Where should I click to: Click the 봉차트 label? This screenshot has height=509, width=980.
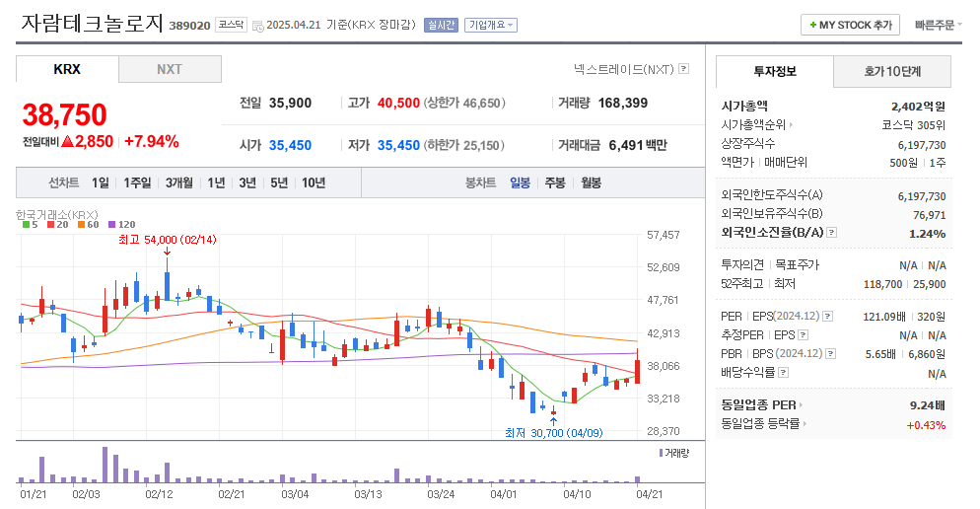(x=480, y=182)
